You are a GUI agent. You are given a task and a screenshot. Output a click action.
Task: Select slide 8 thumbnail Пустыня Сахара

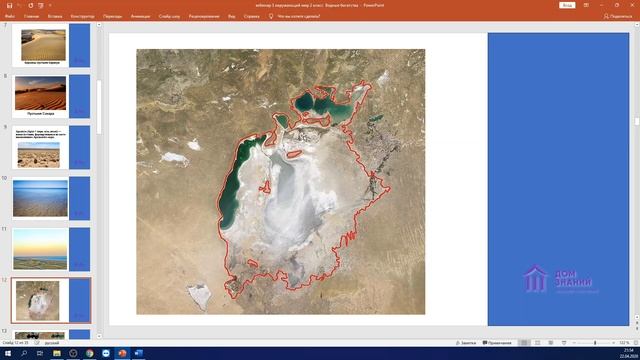[x=51, y=96]
